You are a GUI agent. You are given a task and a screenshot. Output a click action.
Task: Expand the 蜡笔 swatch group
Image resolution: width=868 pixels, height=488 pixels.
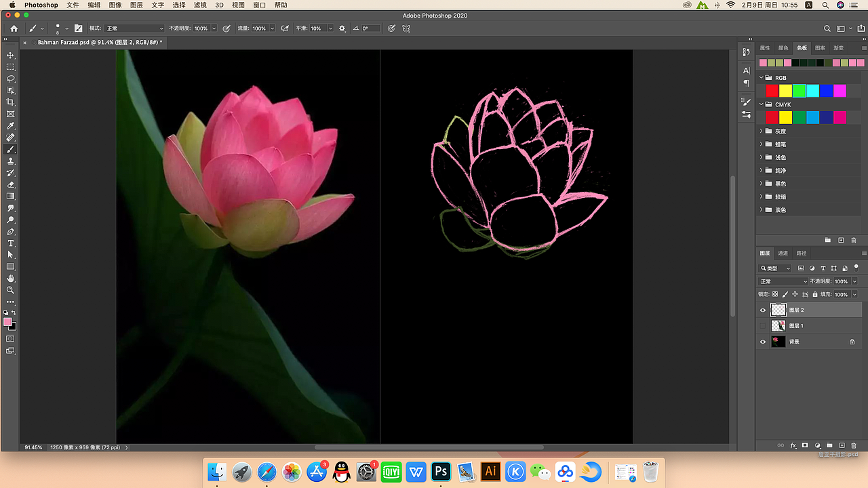click(x=761, y=144)
